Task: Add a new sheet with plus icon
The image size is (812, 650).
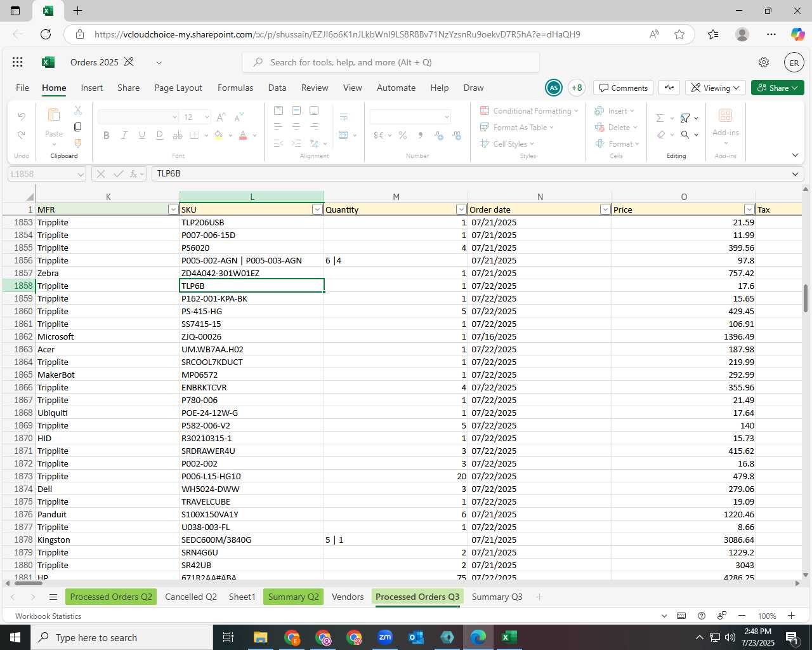Action: pyautogui.click(x=539, y=597)
